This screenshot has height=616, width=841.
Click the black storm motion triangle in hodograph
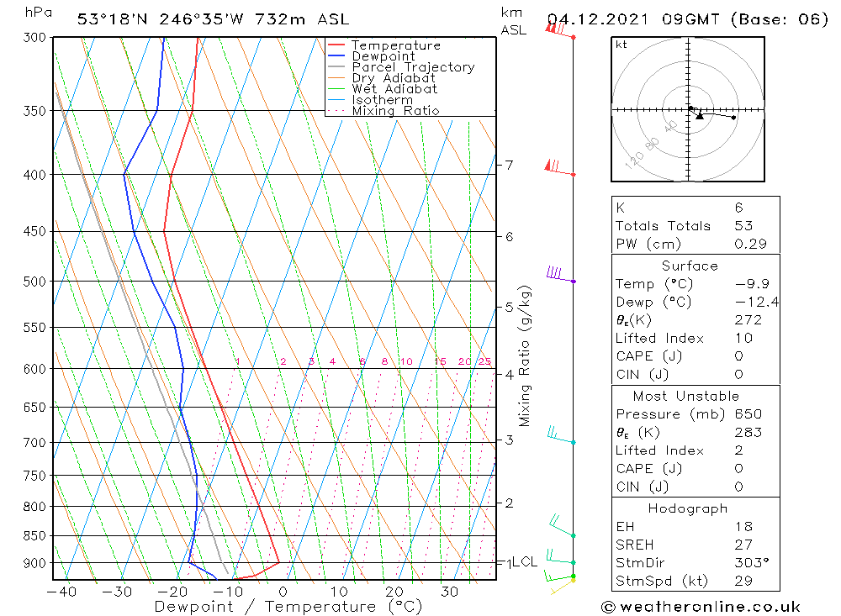[x=700, y=116]
